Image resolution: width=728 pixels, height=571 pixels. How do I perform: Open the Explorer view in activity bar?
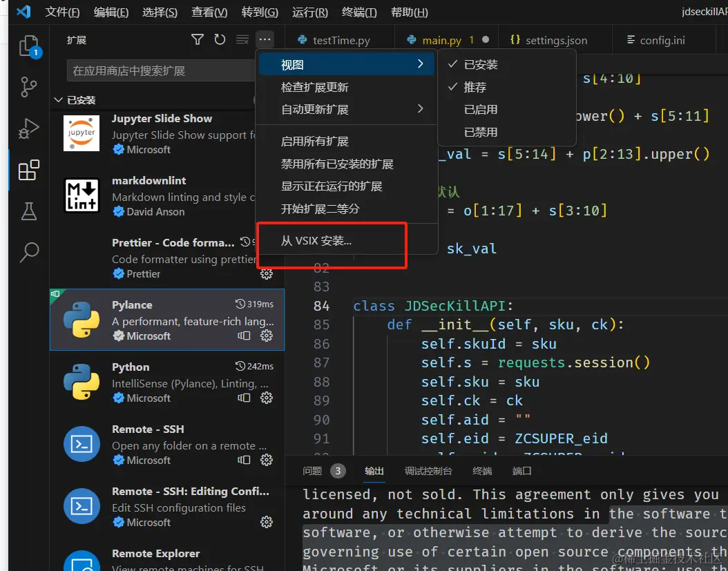(29, 46)
